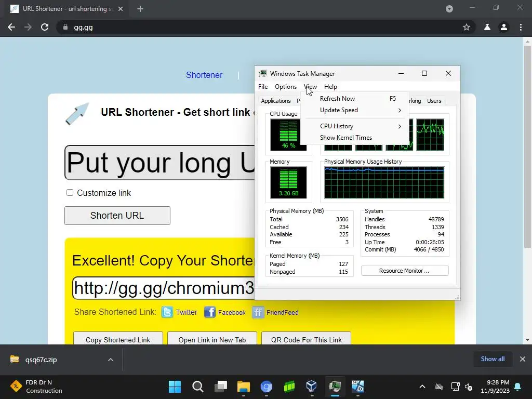The width and height of the screenshot is (532, 399).
Task: Open the Task Manager File menu
Action: coord(263,87)
